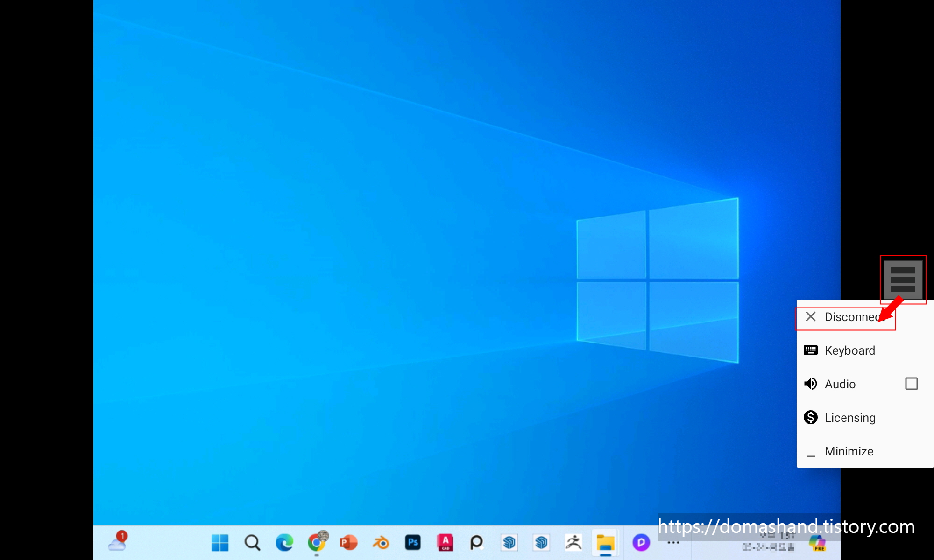Launch Photoshop from the taskbar
Viewport: 934px width, 560px height.
click(x=413, y=543)
